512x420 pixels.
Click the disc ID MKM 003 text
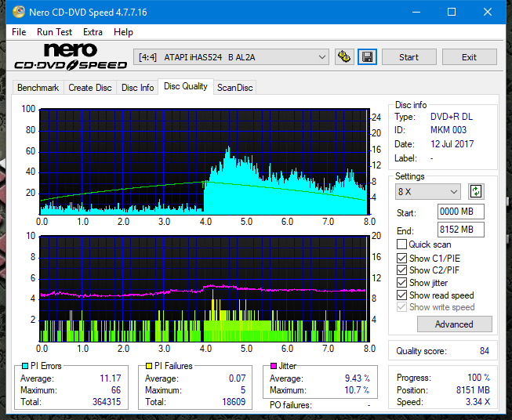tap(448, 130)
